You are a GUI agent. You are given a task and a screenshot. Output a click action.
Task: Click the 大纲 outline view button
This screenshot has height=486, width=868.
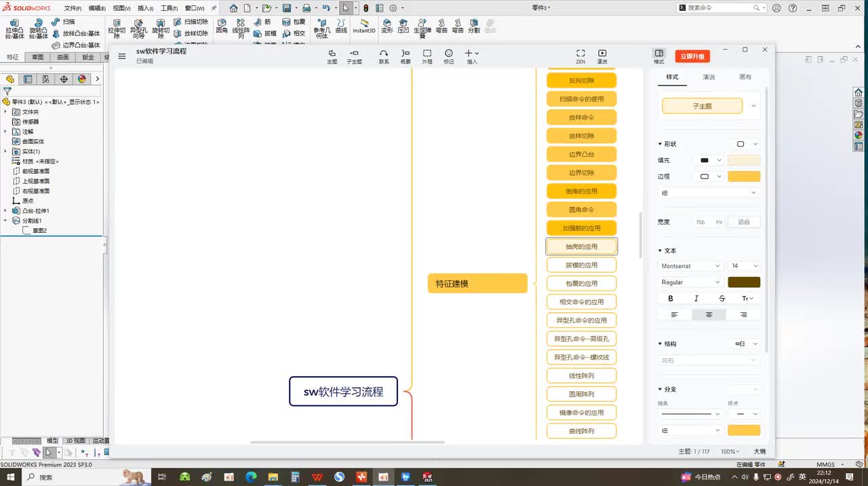(759, 451)
